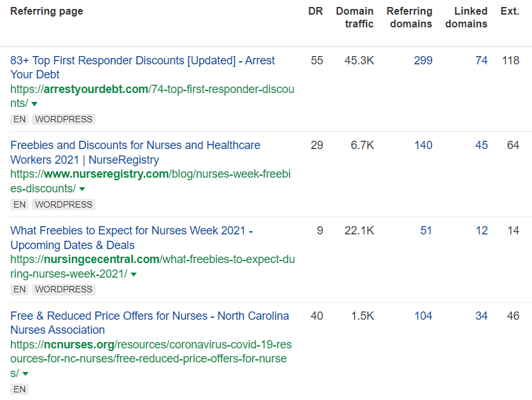Expand caret next to nursingcecentral.com URL

click(x=134, y=275)
